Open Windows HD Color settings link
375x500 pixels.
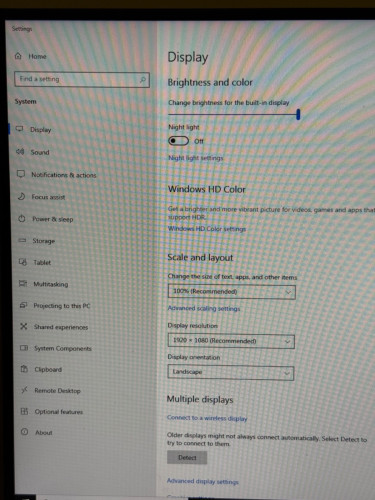[207, 229]
